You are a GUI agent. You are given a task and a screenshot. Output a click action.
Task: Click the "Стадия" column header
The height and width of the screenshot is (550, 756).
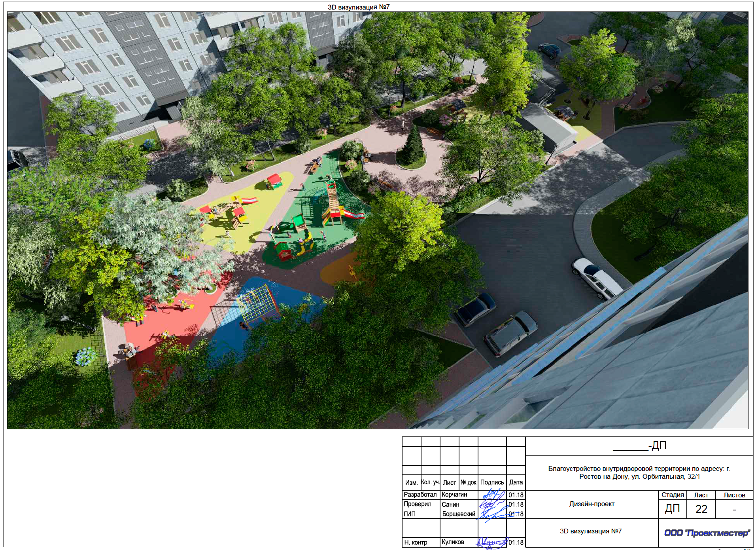pos(672,495)
